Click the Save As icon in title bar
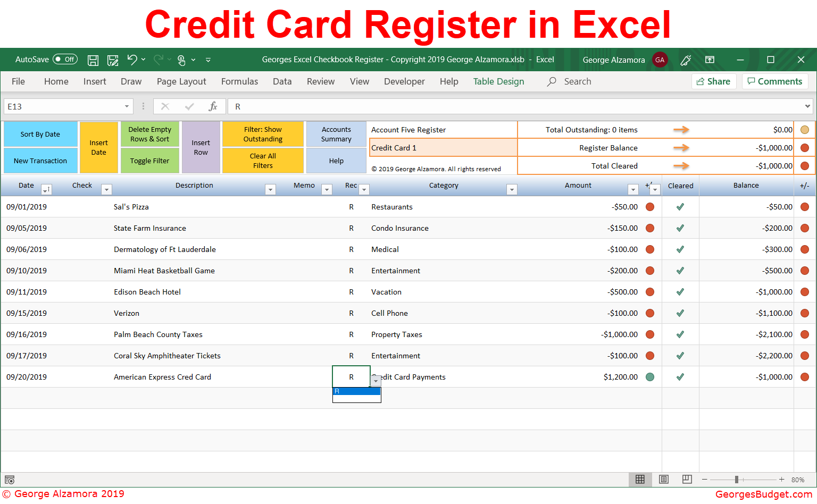The image size is (817, 504). pos(113,60)
